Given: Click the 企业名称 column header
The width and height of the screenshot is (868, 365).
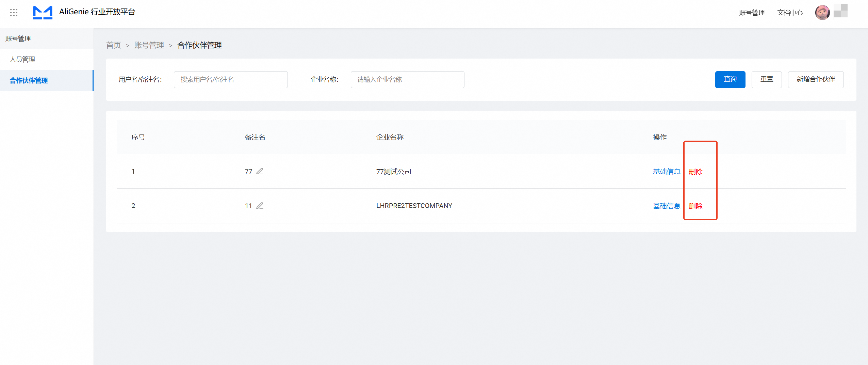Looking at the screenshot, I should coord(390,137).
